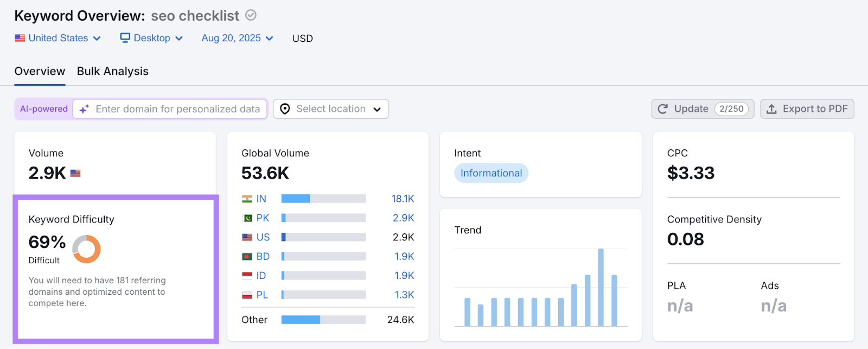
Task: Select the Overview tab
Action: tap(40, 71)
